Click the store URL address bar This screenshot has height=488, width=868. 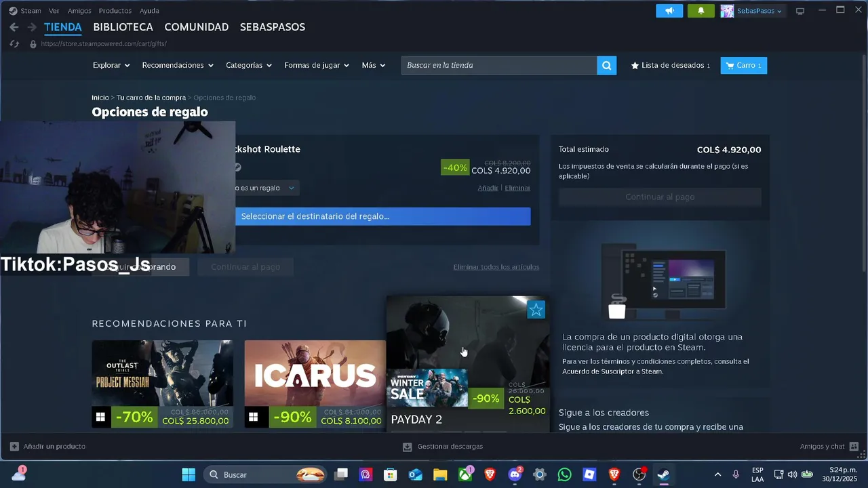coord(104,44)
